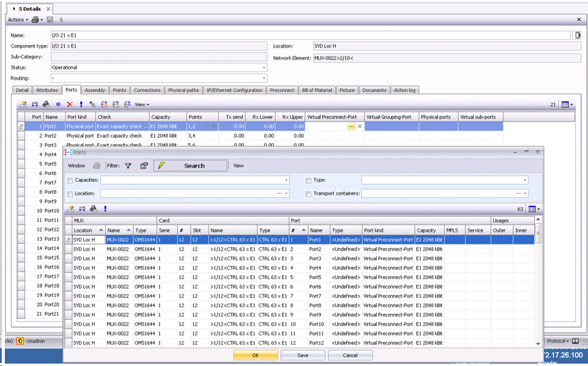This screenshot has height=366, width=588.
Task: Click the green refresh arrows icon
Action: (61, 19)
